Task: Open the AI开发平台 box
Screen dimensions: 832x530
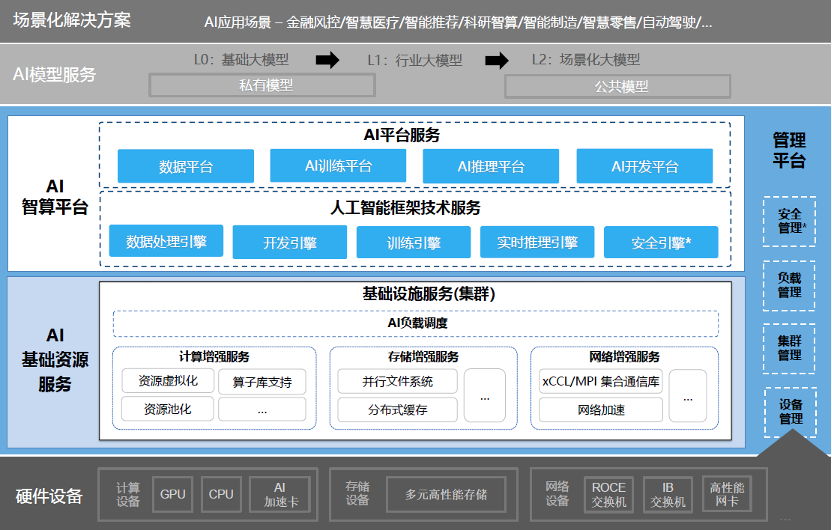Action: point(645,166)
